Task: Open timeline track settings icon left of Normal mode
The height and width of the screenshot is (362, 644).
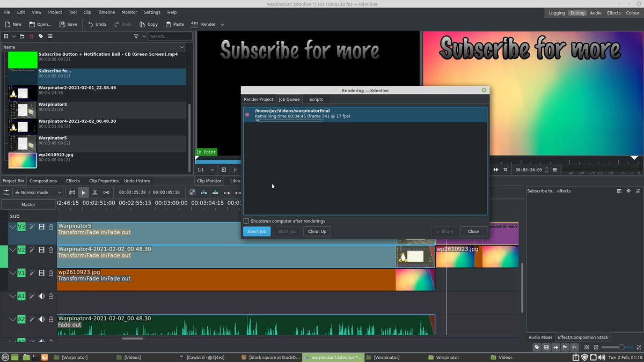Action: (6, 193)
